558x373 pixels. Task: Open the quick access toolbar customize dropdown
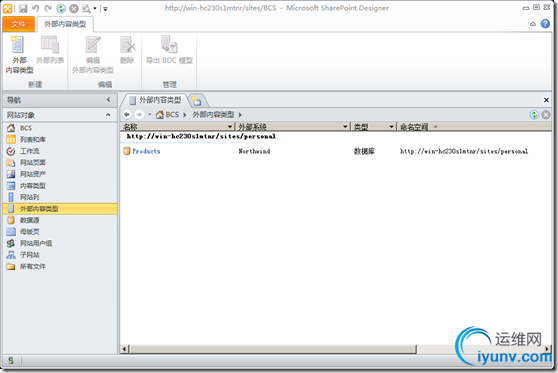106,9
